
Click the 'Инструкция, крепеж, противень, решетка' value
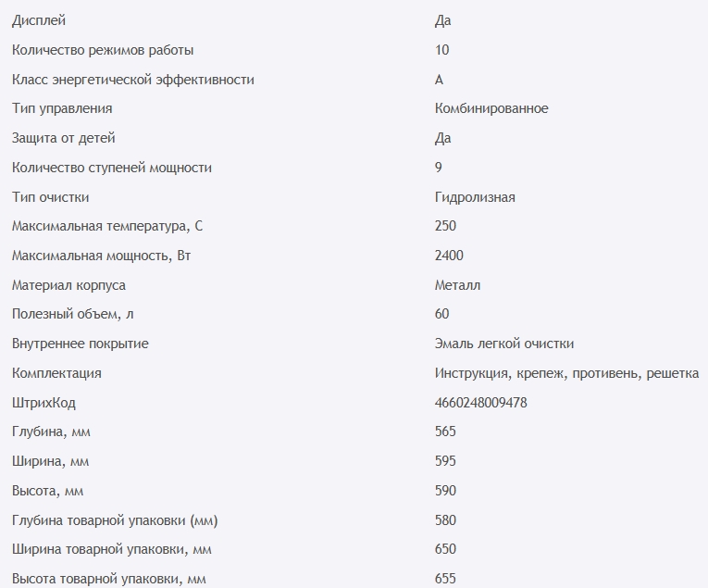pos(566,373)
